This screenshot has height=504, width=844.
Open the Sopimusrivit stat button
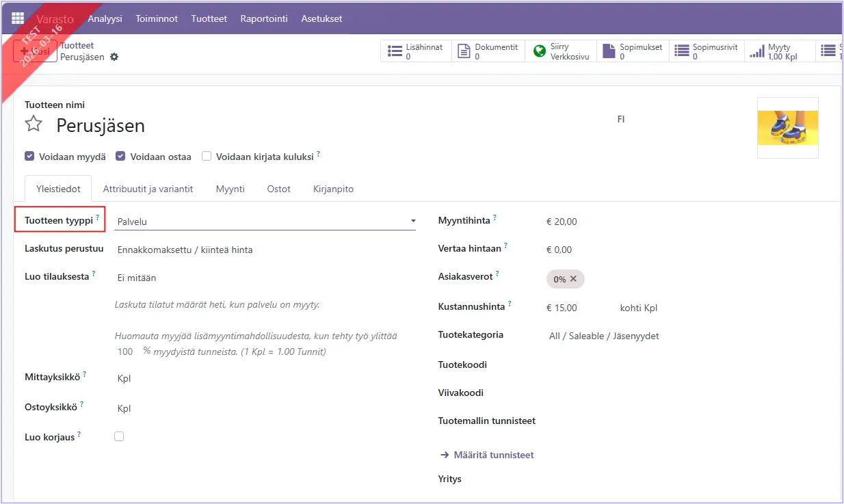pyautogui.click(x=707, y=52)
